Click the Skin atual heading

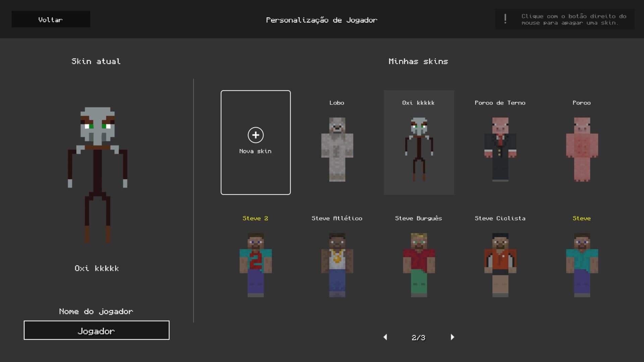pos(96,61)
